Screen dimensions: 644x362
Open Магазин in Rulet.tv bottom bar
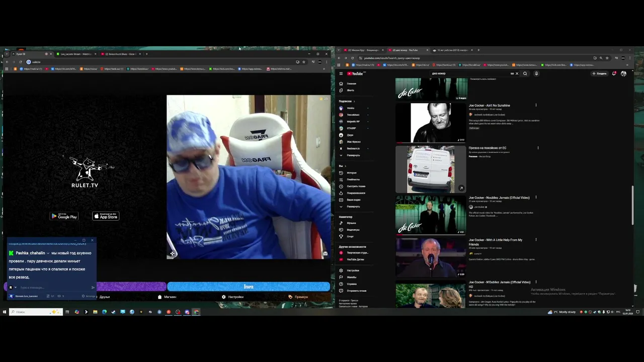[167, 297]
